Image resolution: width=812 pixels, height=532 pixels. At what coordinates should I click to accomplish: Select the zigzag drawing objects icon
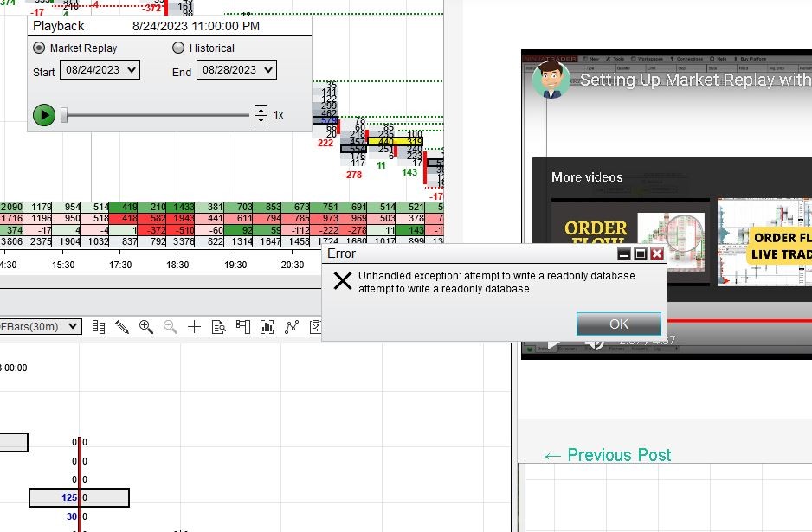292,327
